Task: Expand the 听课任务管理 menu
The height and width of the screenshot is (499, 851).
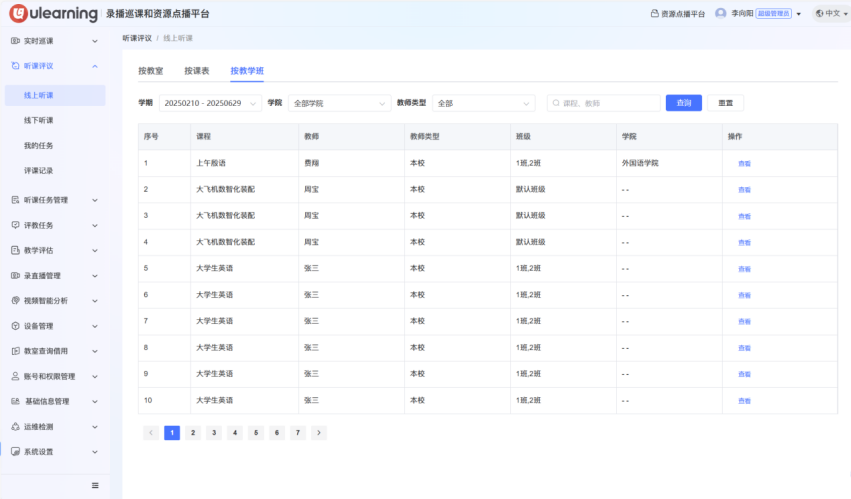Action: click(x=95, y=200)
